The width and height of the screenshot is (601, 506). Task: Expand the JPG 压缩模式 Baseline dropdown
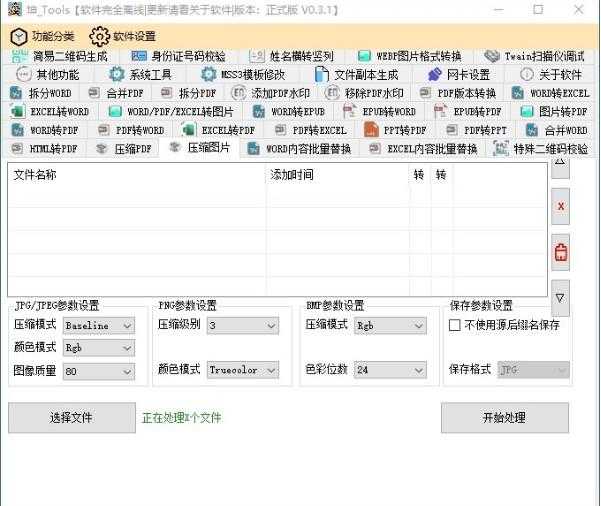point(98,325)
